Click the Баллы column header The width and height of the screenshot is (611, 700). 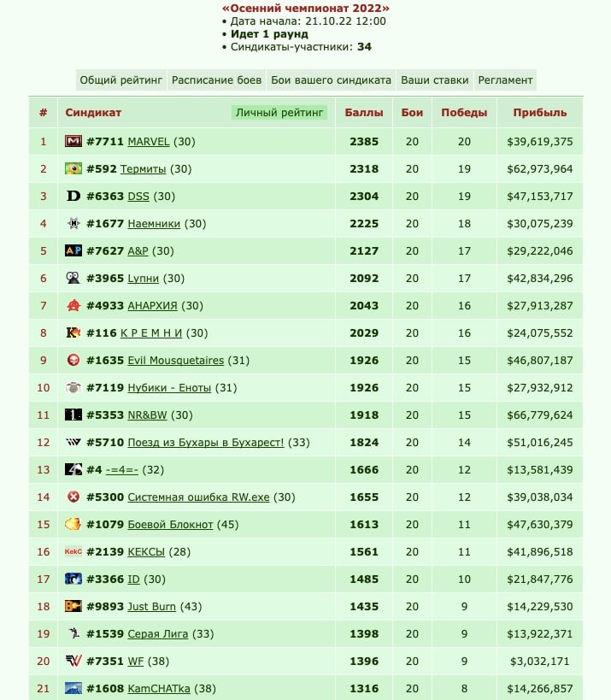pyautogui.click(x=364, y=113)
